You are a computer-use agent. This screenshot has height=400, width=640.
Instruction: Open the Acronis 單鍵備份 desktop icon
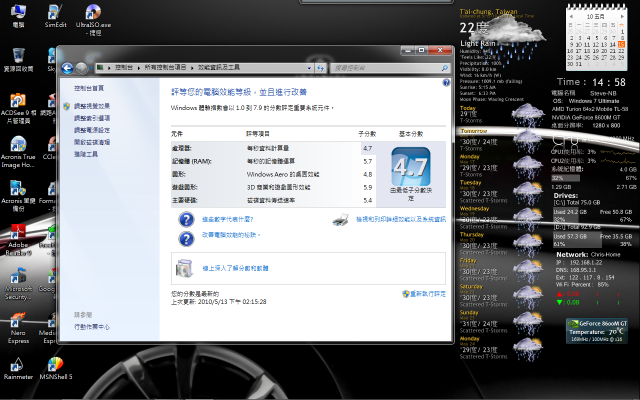coord(18,196)
